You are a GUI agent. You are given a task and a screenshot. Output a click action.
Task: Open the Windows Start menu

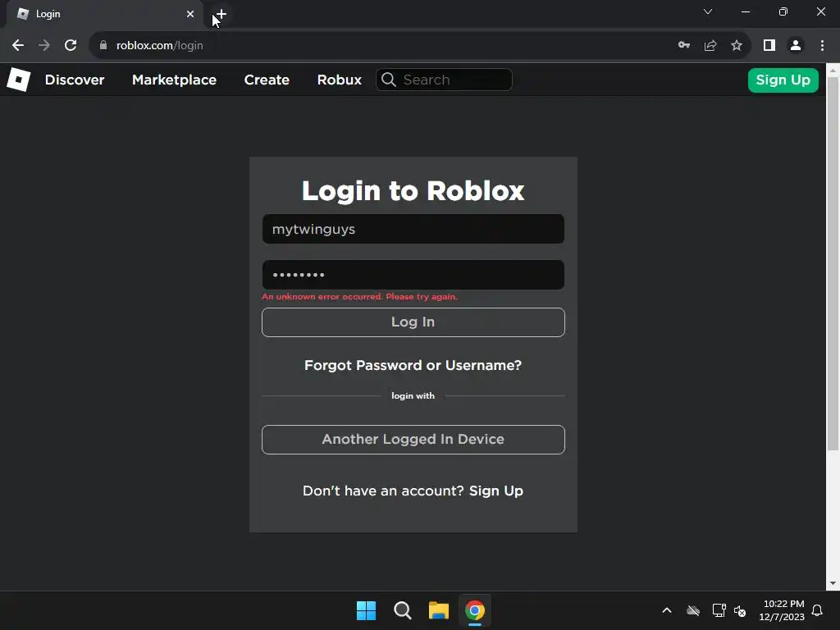point(367,610)
